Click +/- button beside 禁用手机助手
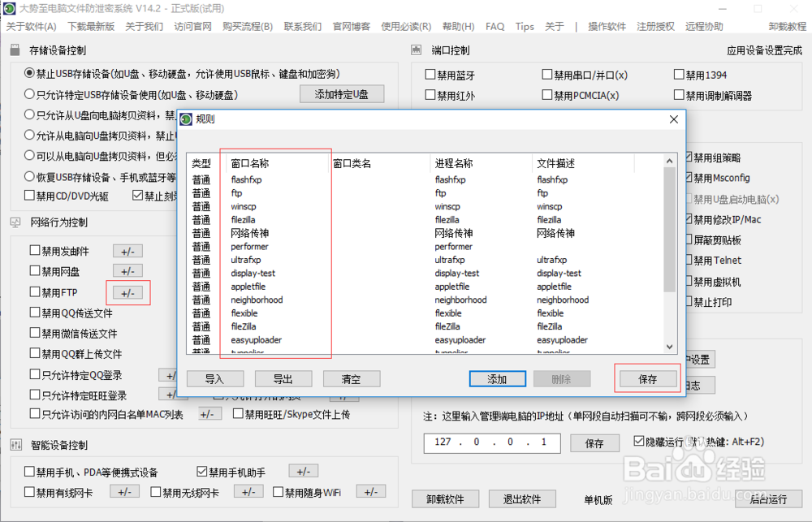The image size is (812, 522). pos(304,471)
